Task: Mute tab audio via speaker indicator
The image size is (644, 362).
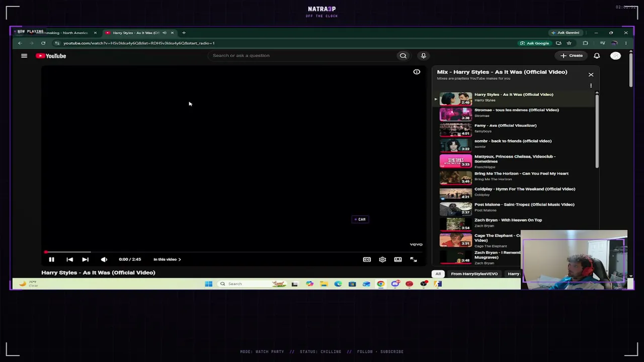Action: [x=164, y=33]
